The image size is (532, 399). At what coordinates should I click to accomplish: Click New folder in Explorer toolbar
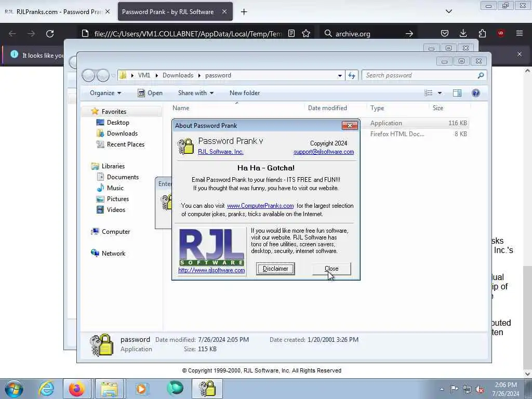(x=245, y=93)
